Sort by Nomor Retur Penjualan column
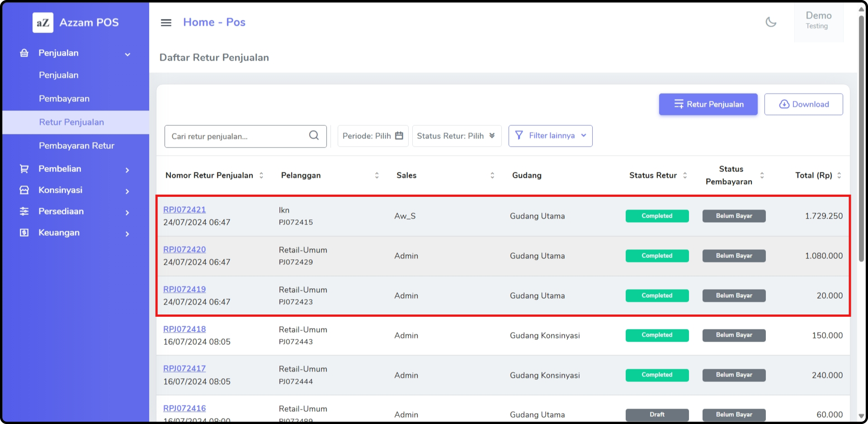Image resolution: width=868 pixels, height=424 pixels. tap(261, 175)
